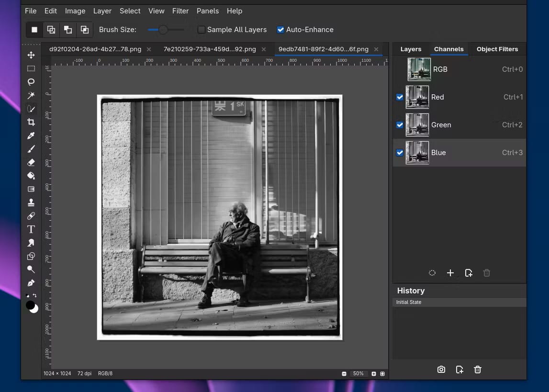Disable the Auto-Enhance checkbox
The width and height of the screenshot is (549, 392).
[x=280, y=30]
